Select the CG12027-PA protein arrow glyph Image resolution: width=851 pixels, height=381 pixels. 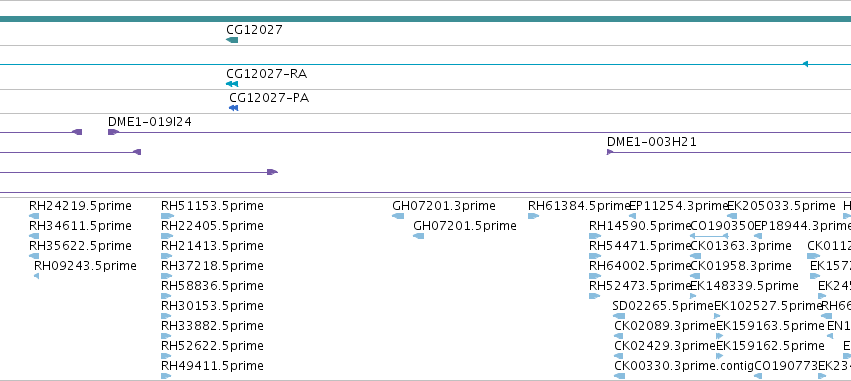tap(233, 108)
